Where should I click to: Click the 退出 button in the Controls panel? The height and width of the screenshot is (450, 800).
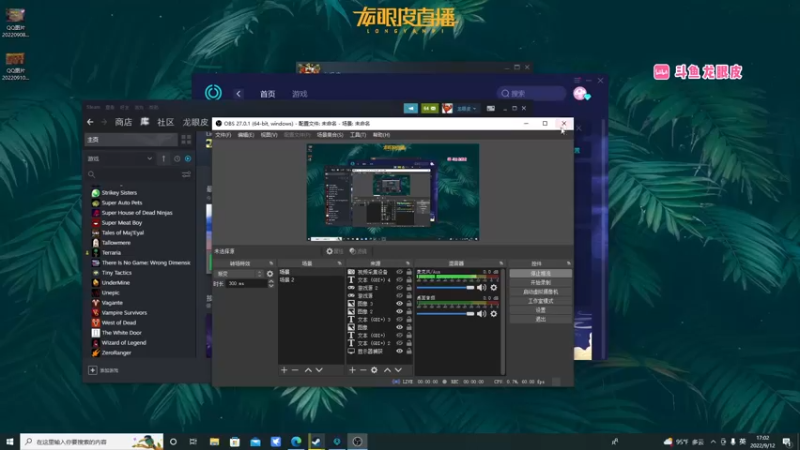coord(540,319)
